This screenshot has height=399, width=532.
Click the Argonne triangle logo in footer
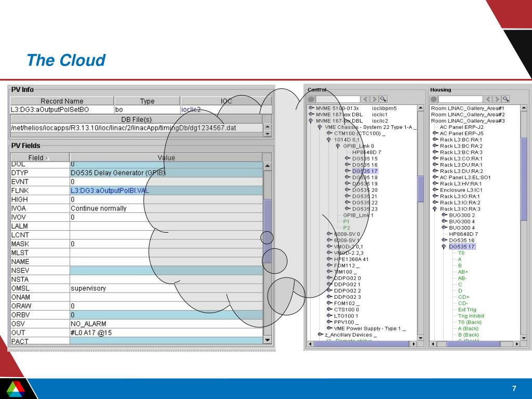tap(16, 389)
